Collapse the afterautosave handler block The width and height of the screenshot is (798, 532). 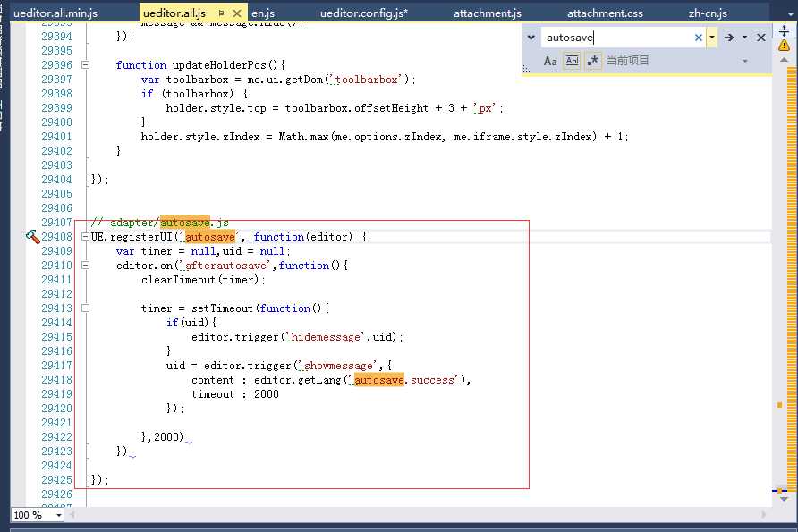(x=86, y=265)
